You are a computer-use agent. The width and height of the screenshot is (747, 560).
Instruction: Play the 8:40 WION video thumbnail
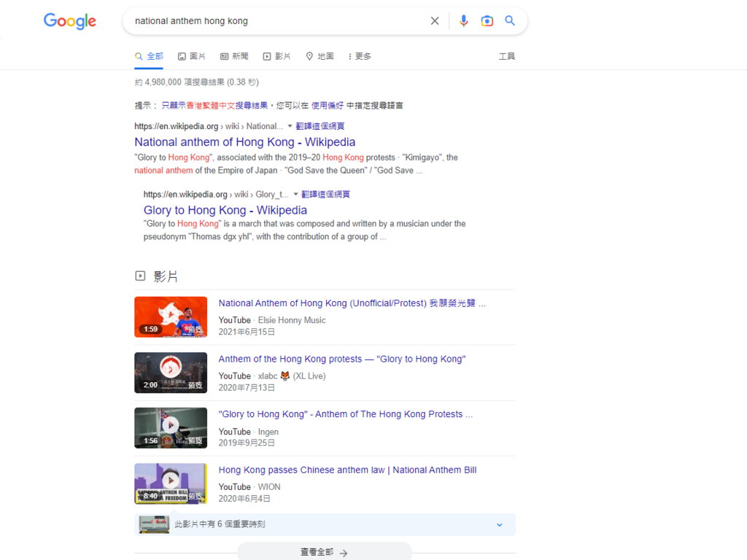[x=171, y=484]
